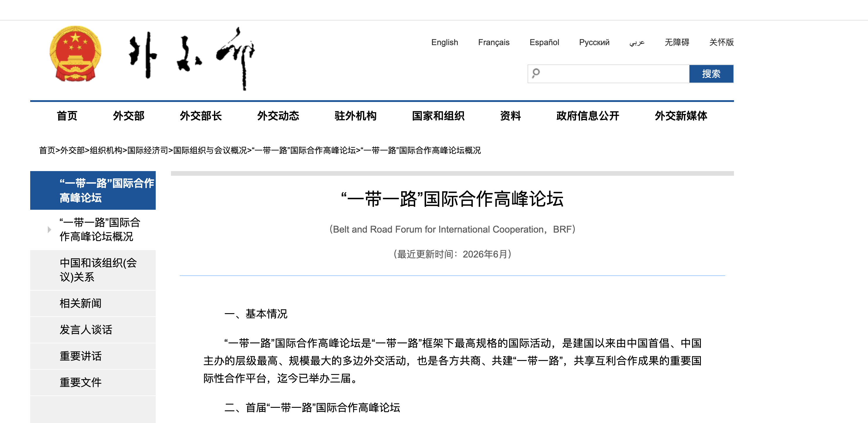Screen dimensions: 868x423
Task: Click the English subtitle Belt and Road Forum
Action: (452, 229)
